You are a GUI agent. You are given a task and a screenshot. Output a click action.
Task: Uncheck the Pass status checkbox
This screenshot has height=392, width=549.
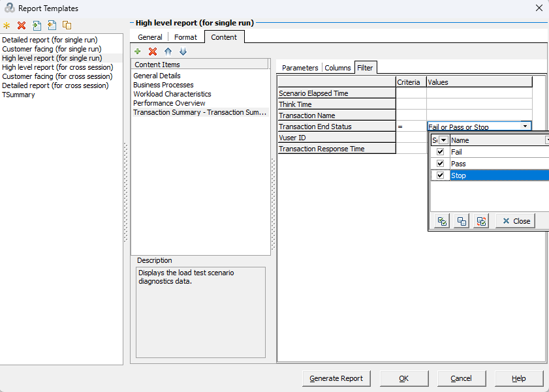441,163
